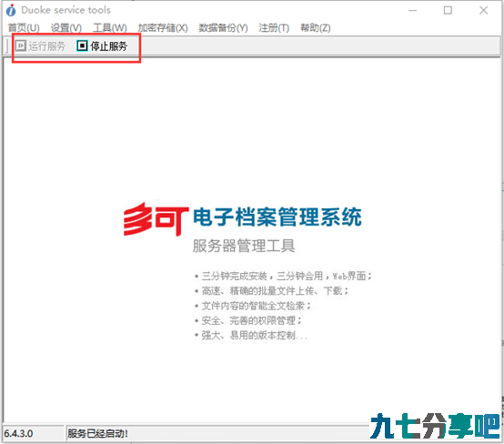The image size is (504, 444).
Task: Click the version 6.4.3.0 status cell
Action: coord(33,433)
